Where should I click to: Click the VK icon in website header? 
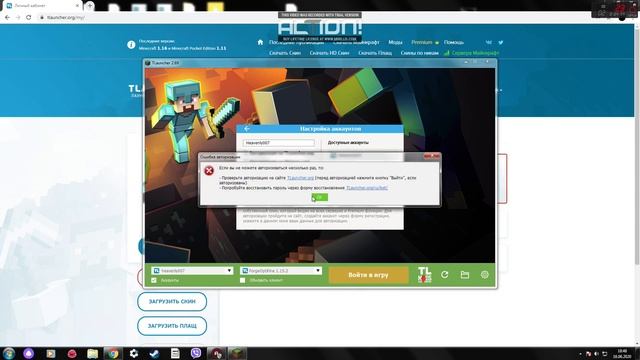489,42
